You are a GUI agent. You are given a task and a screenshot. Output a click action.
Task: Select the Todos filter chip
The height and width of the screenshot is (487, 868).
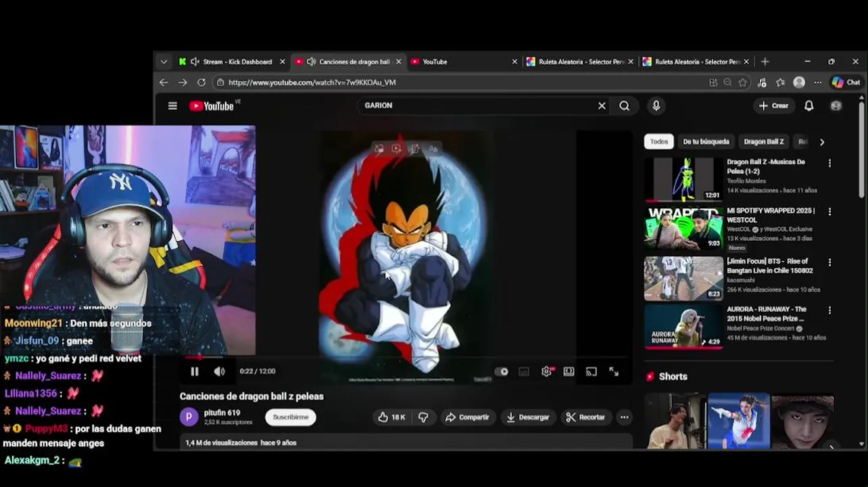pyautogui.click(x=659, y=142)
